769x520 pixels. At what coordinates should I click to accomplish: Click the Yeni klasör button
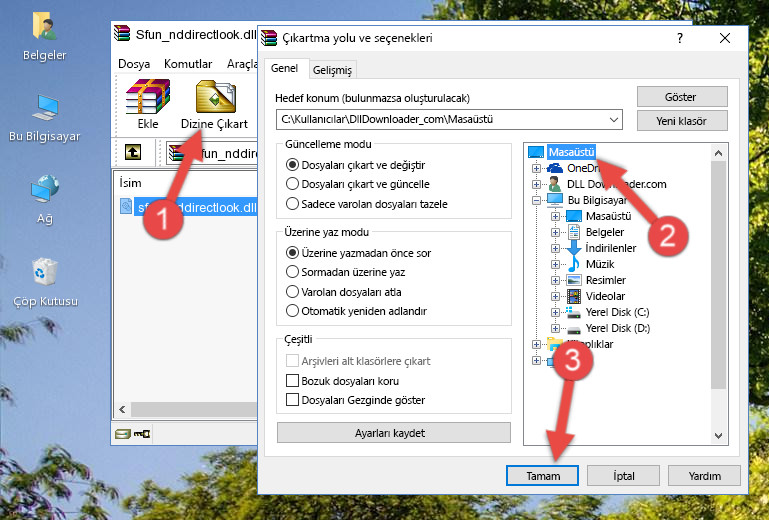(682, 121)
